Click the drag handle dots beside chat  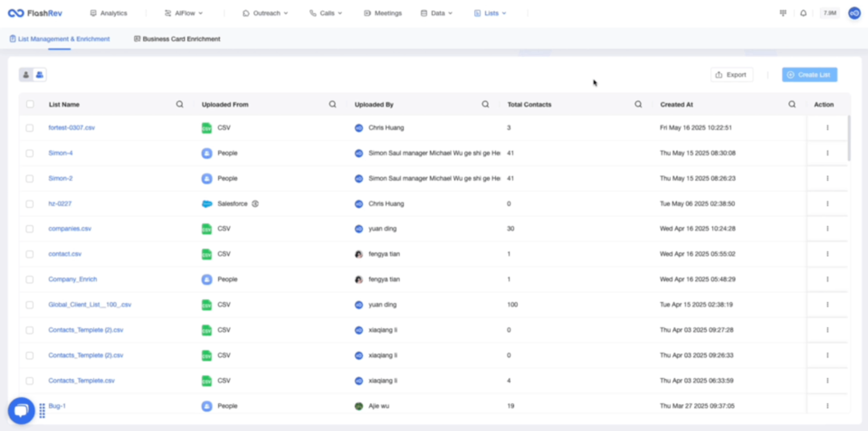[x=42, y=410]
